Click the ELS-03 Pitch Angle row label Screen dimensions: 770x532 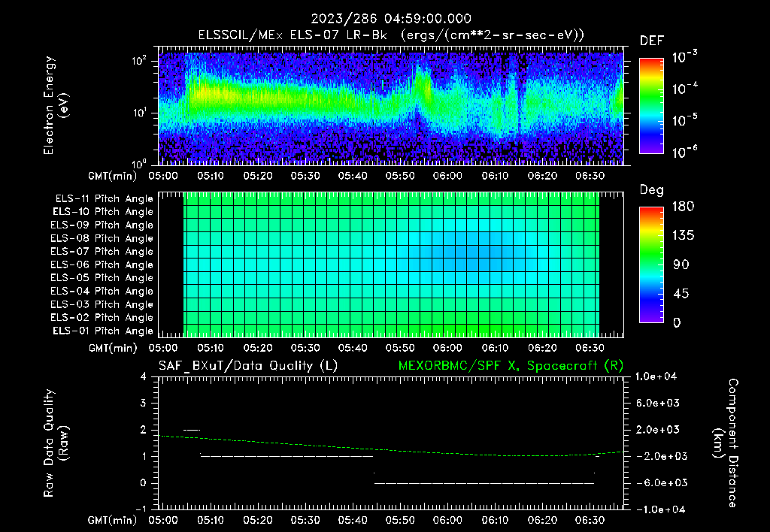(x=102, y=304)
